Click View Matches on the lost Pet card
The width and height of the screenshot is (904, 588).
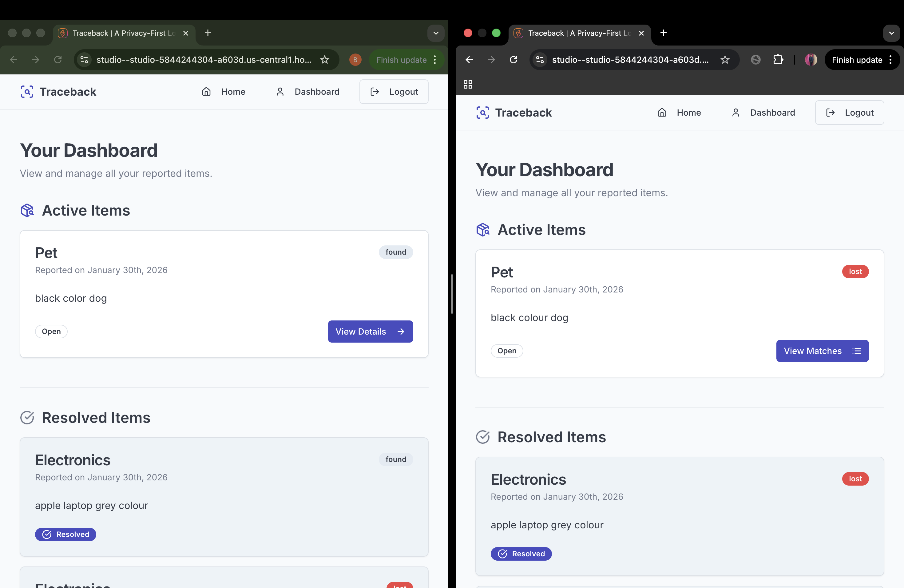[x=822, y=351]
